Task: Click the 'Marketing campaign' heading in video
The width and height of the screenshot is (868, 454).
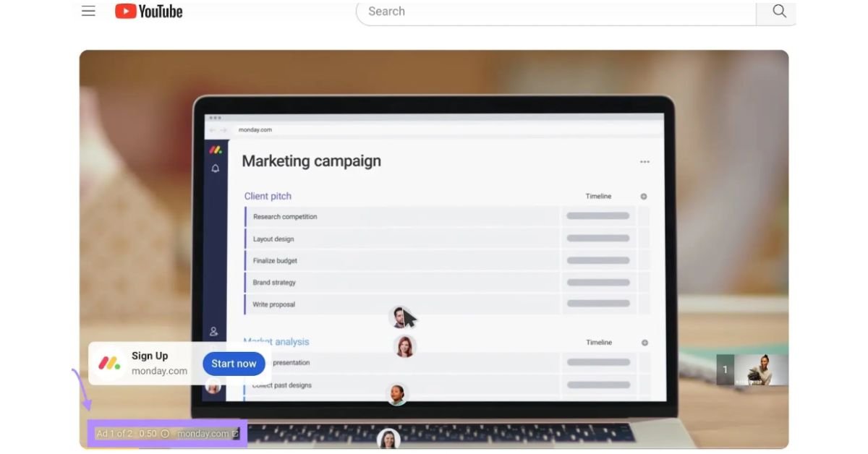Action: (x=311, y=161)
